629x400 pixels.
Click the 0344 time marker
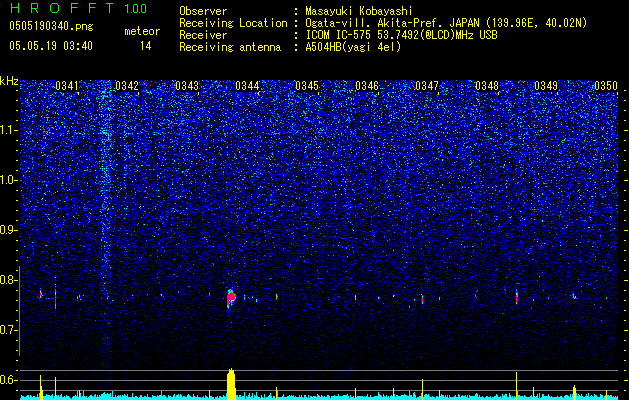pyautogui.click(x=247, y=86)
